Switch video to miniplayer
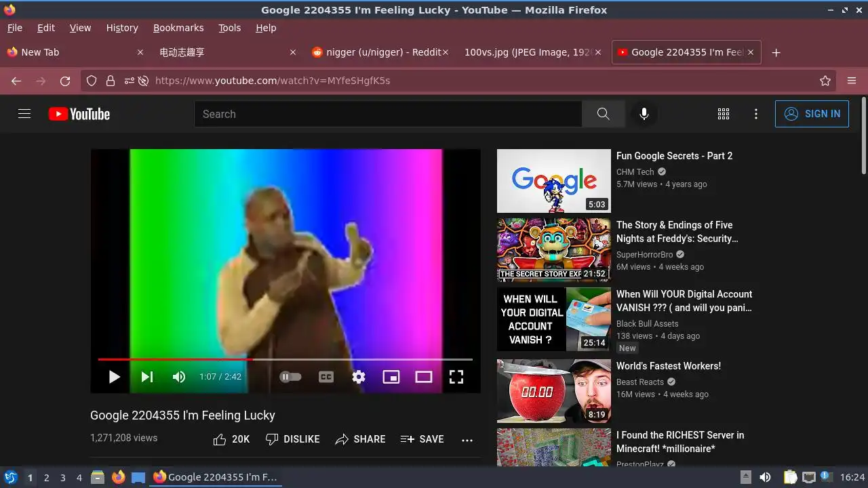This screenshot has height=488, width=868. click(391, 377)
